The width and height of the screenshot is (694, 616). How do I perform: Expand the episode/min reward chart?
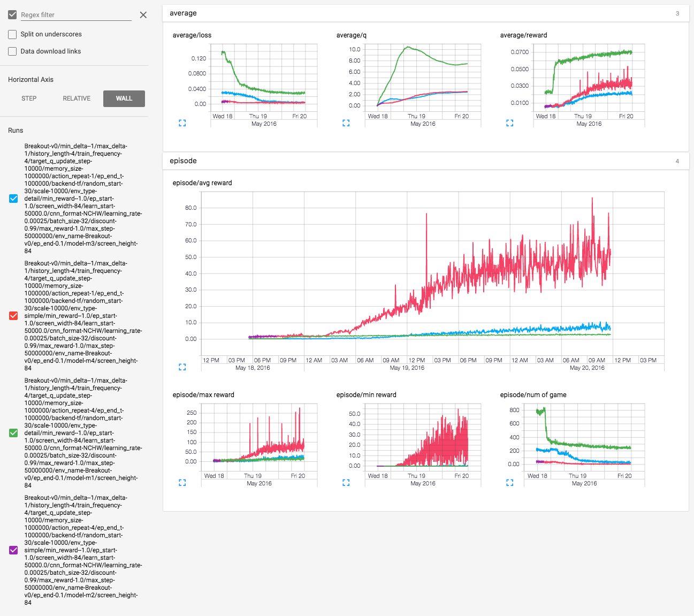pyautogui.click(x=346, y=483)
